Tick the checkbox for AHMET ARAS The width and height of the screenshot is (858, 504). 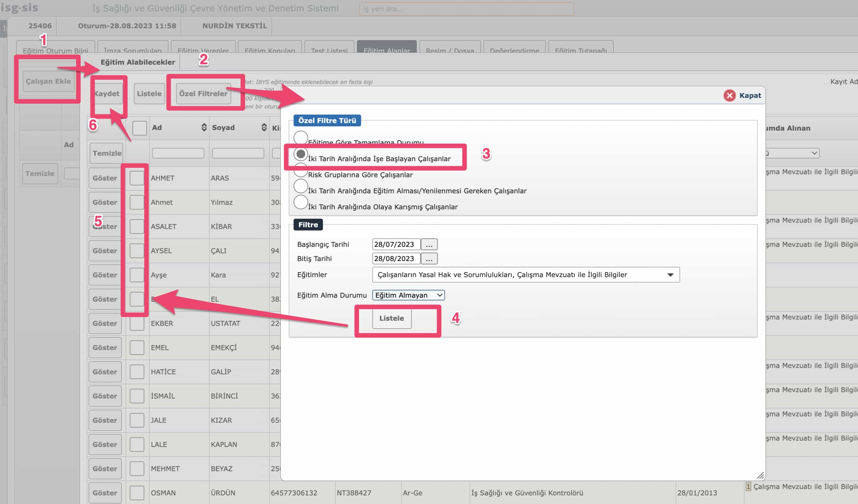click(x=137, y=178)
